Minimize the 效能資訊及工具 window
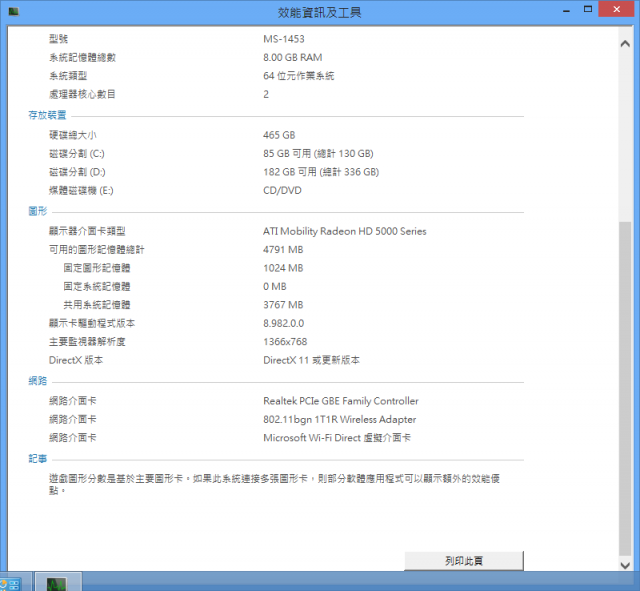640x591 pixels. (x=566, y=10)
